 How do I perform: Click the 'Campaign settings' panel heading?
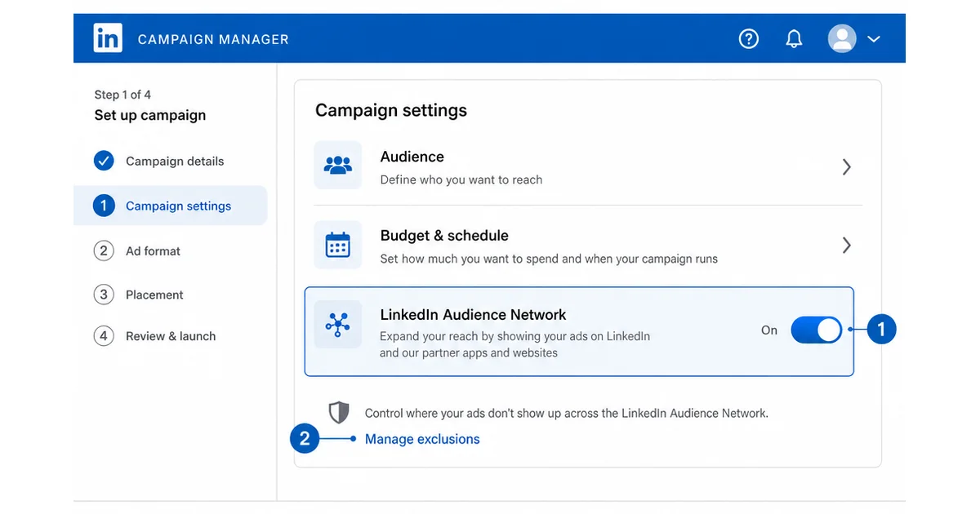tap(391, 110)
